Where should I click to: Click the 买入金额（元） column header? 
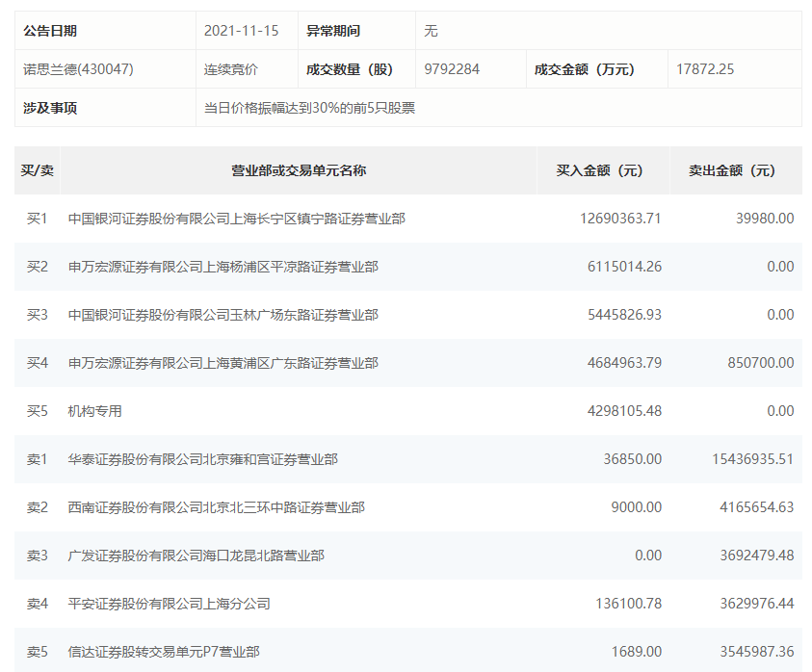point(599,170)
